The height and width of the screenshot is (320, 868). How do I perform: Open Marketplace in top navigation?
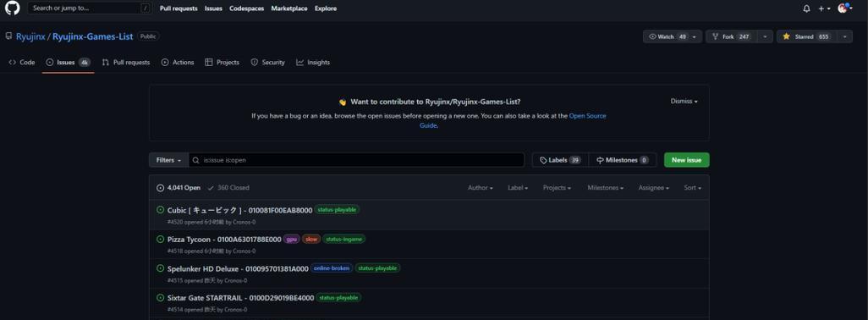289,8
